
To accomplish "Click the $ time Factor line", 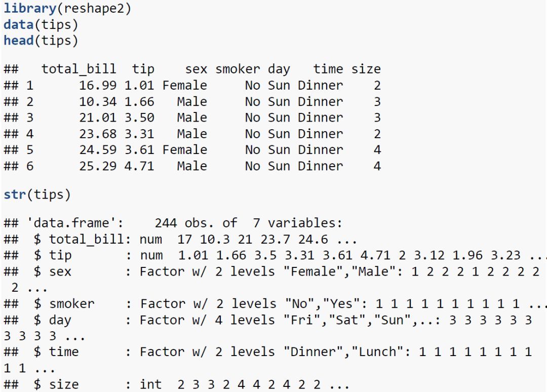I will [268, 360].
